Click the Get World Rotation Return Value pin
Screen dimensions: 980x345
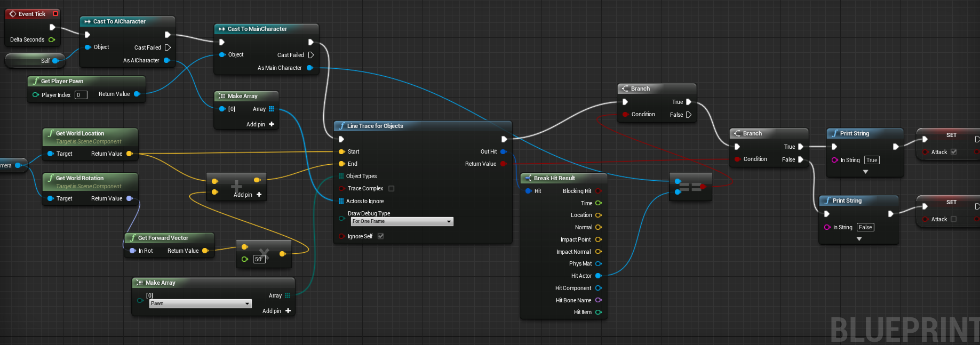pos(129,198)
